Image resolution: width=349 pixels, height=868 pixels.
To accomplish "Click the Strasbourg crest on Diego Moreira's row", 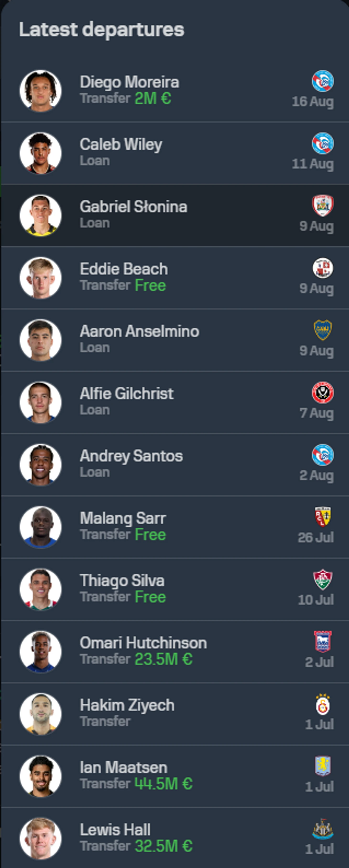I will [322, 81].
